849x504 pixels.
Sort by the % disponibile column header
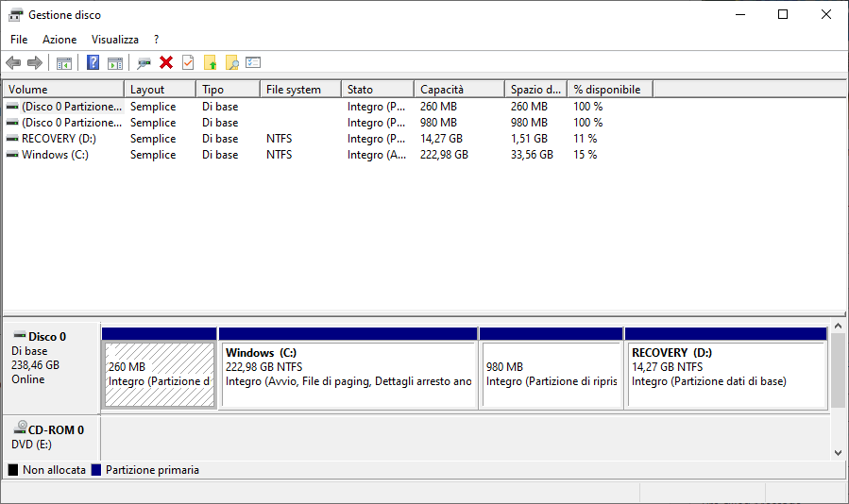pos(610,90)
